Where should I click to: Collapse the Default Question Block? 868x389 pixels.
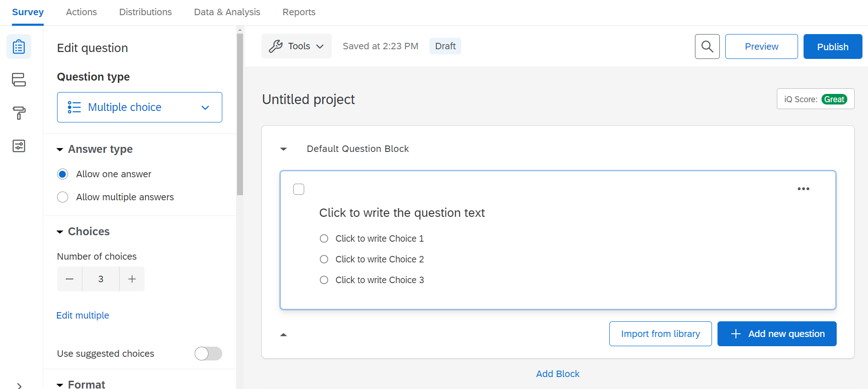(284, 149)
